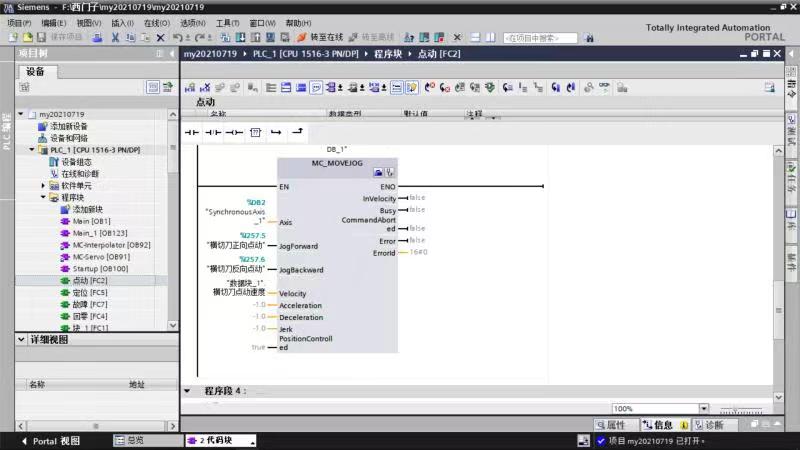Compile the project with the compile icon
Screen dimensions: 800x450
[x=225, y=37]
